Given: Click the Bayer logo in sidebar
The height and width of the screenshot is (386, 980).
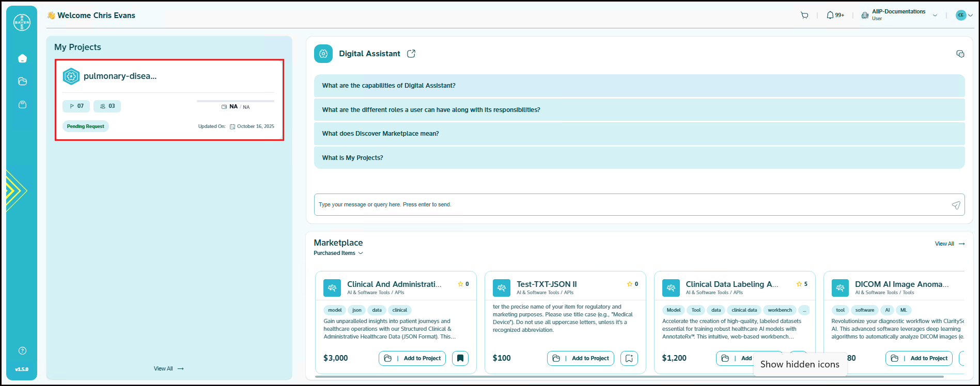Looking at the screenshot, I should 22,22.
